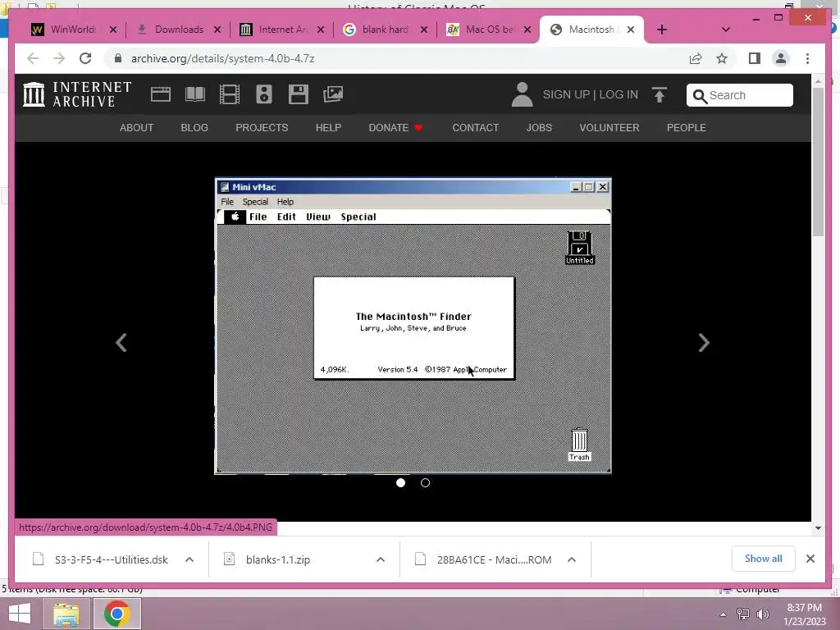Click BLOG in Archive navigation
Image resolution: width=840 pixels, height=630 pixels.
[194, 127]
